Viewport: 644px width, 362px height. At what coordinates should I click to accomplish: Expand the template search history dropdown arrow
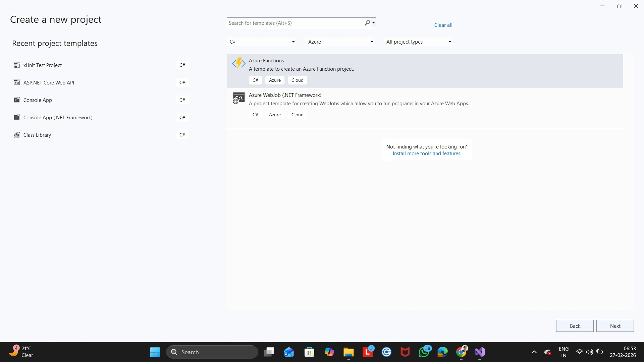[x=374, y=23]
